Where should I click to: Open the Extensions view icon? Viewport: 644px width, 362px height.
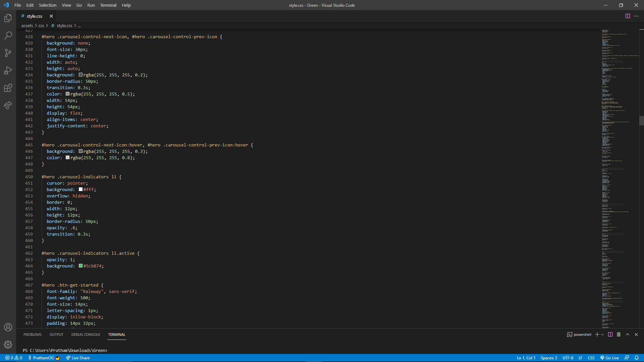[x=8, y=88]
